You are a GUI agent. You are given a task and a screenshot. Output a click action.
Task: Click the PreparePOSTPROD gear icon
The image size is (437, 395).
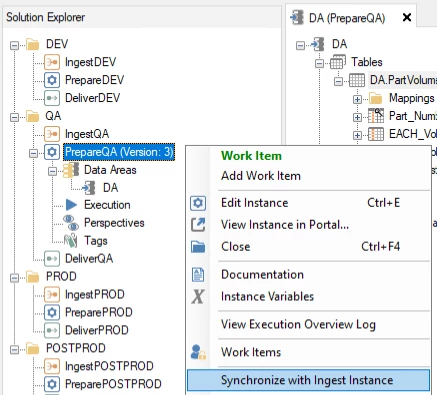[x=52, y=384]
